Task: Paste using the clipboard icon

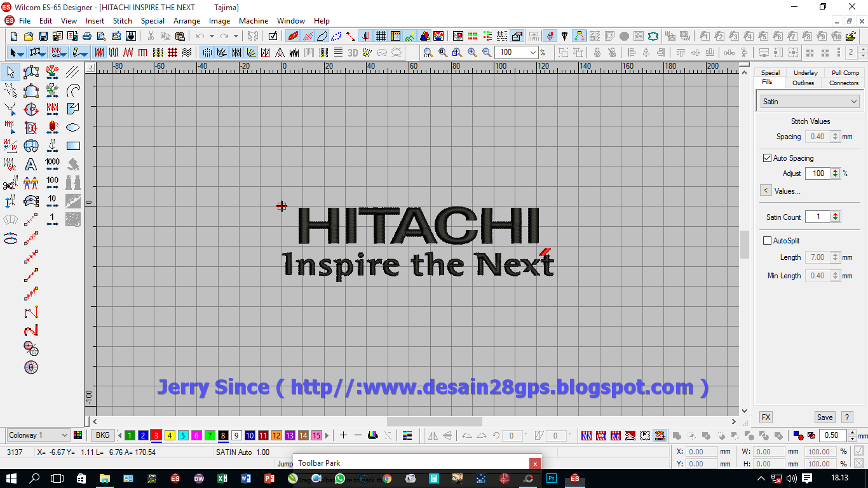Action: [x=180, y=36]
